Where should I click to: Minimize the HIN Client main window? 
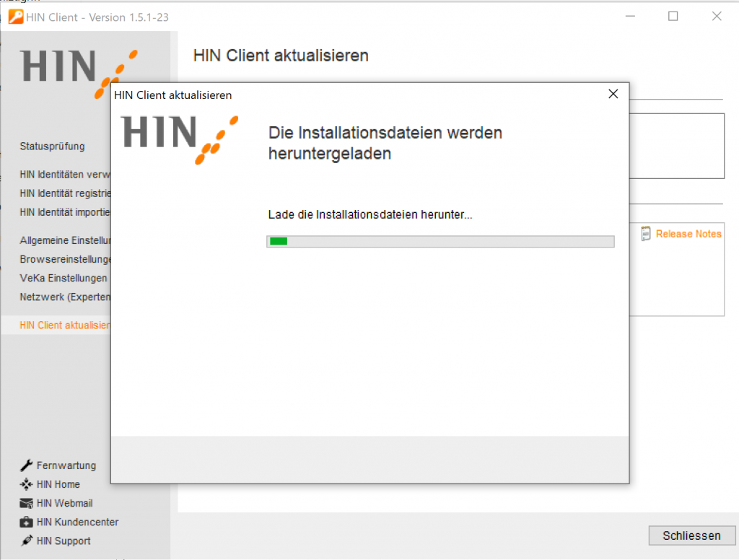(630, 17)
